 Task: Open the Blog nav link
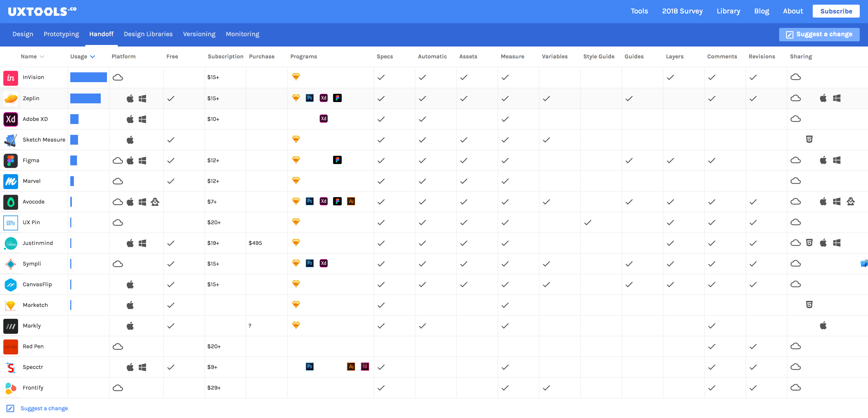coord(762,11)
